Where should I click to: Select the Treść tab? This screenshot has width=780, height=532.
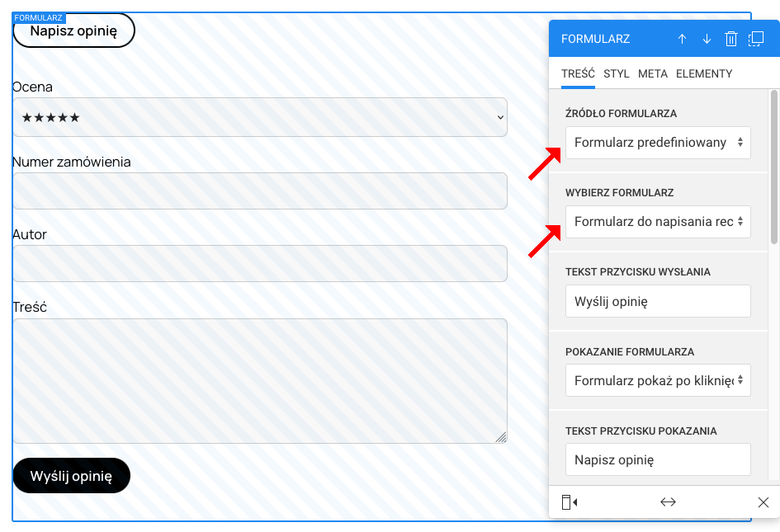coord(578,73)
